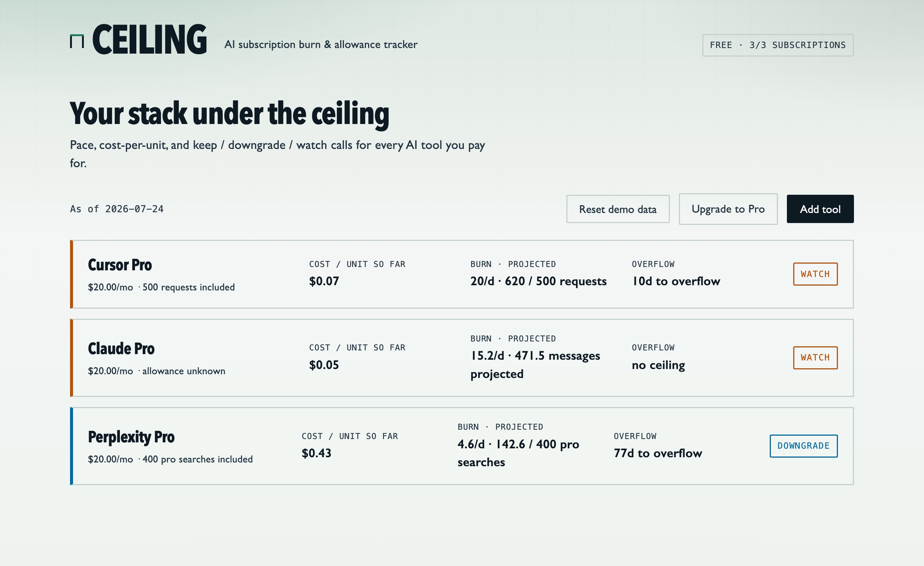
Task: Click '4.6/d · 142.6 / 400 pro searches' value
Action: coord(518,453)
